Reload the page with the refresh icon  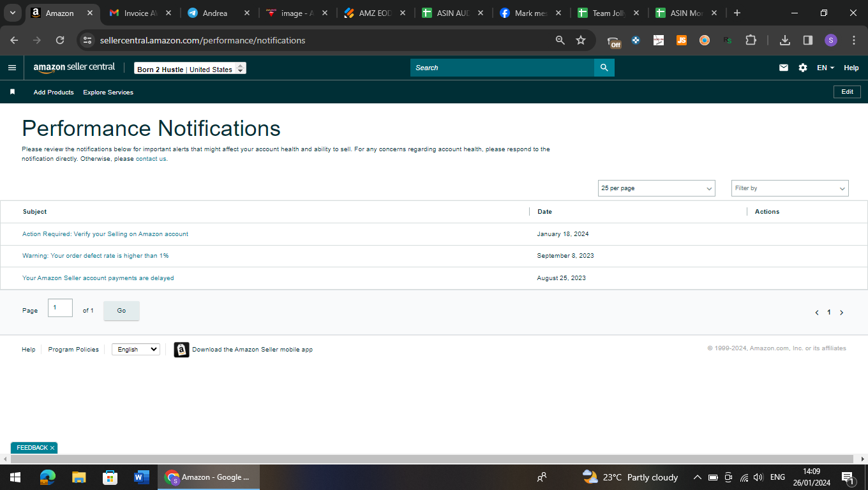[60, 40]
